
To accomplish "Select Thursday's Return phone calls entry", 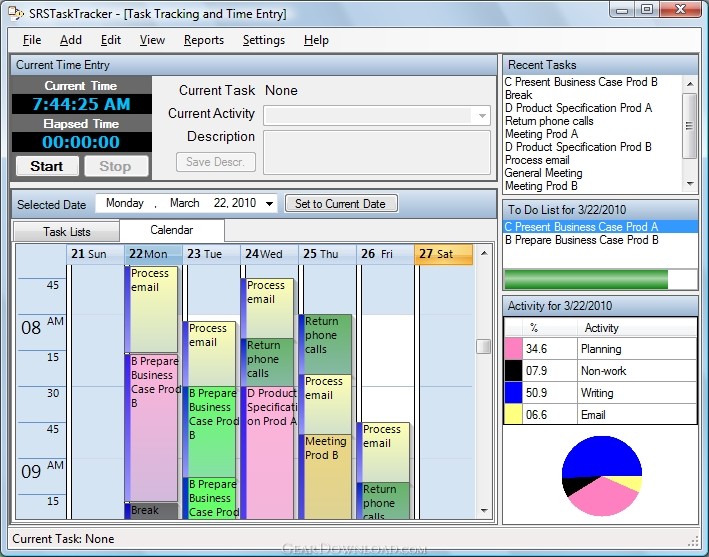I will pyautogui.click(x=326, y=344).
